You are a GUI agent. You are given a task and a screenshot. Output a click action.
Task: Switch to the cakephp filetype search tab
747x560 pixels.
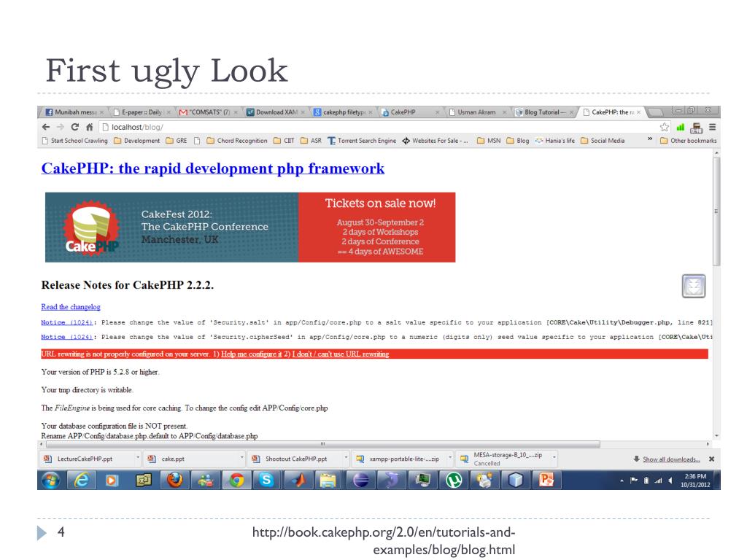(344, 112)
